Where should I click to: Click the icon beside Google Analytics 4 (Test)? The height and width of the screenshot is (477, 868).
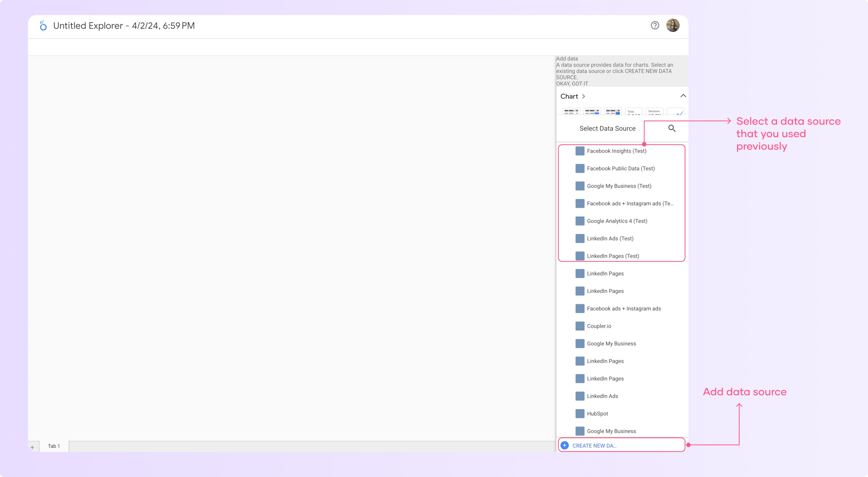coord(580,221)
